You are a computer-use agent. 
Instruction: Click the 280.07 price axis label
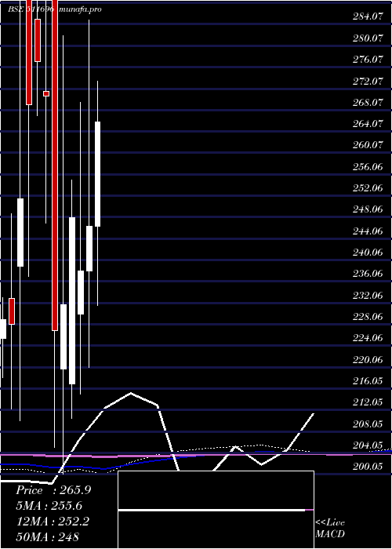[368, 38]
